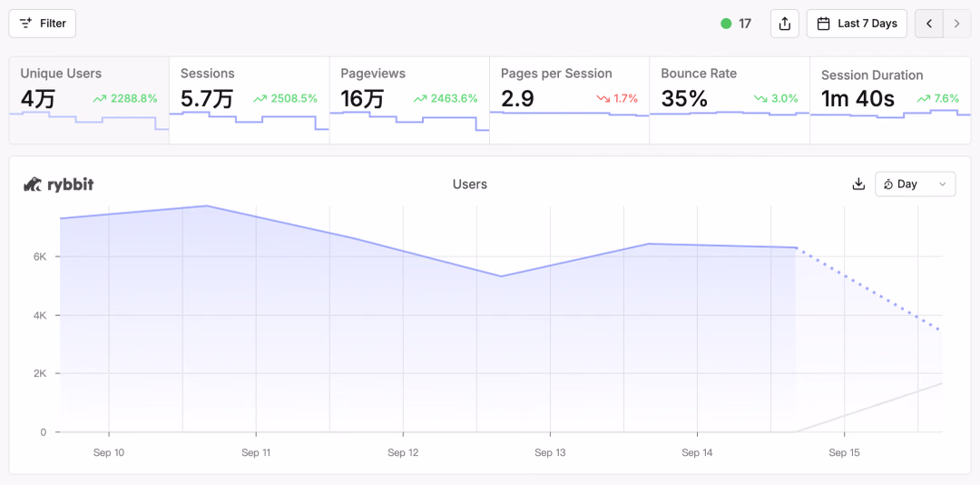
Task: Select the Unique Users metric card
Action: click(89, 100)
